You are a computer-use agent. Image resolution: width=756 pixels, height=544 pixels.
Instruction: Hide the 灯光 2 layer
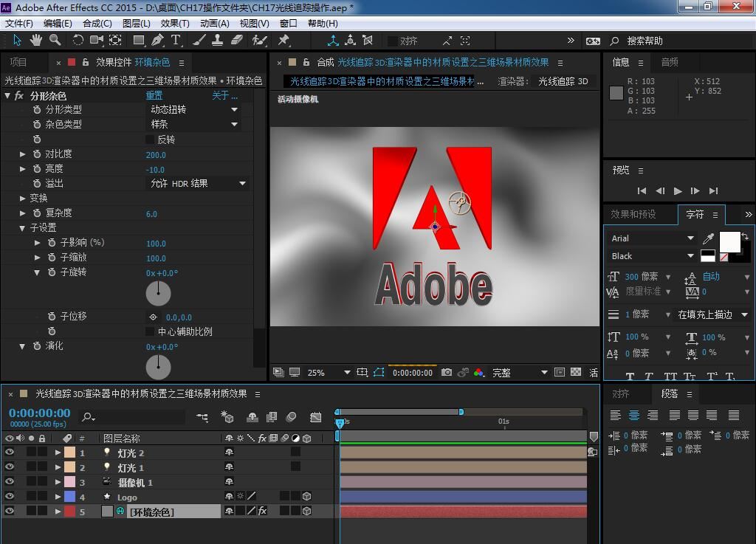coord(9,452)
